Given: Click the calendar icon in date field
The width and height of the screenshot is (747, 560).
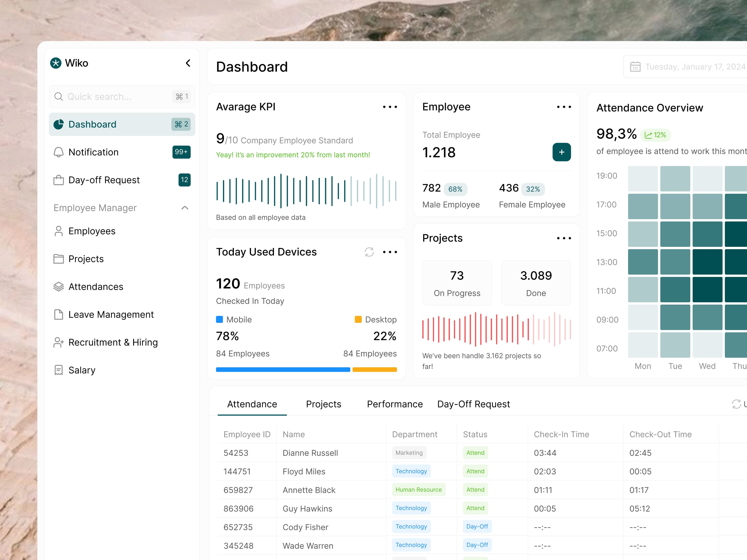Looking at the screenshot, I should (x=635, y=67).
